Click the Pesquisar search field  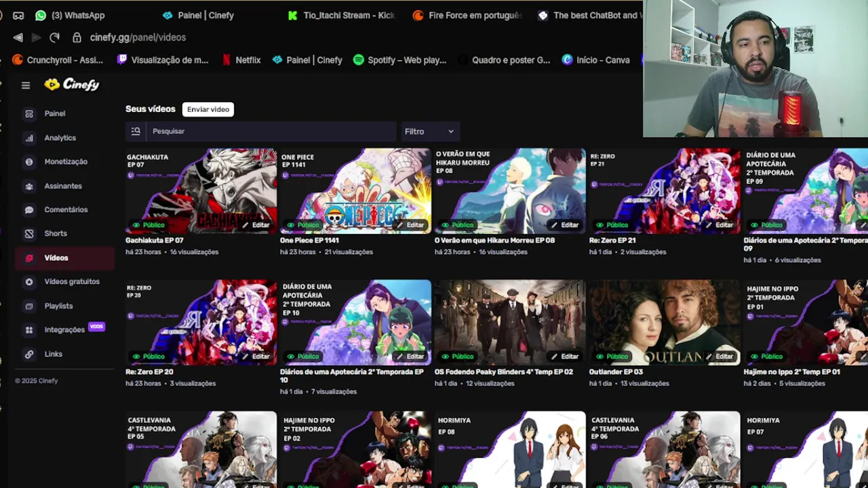[271, 131]
